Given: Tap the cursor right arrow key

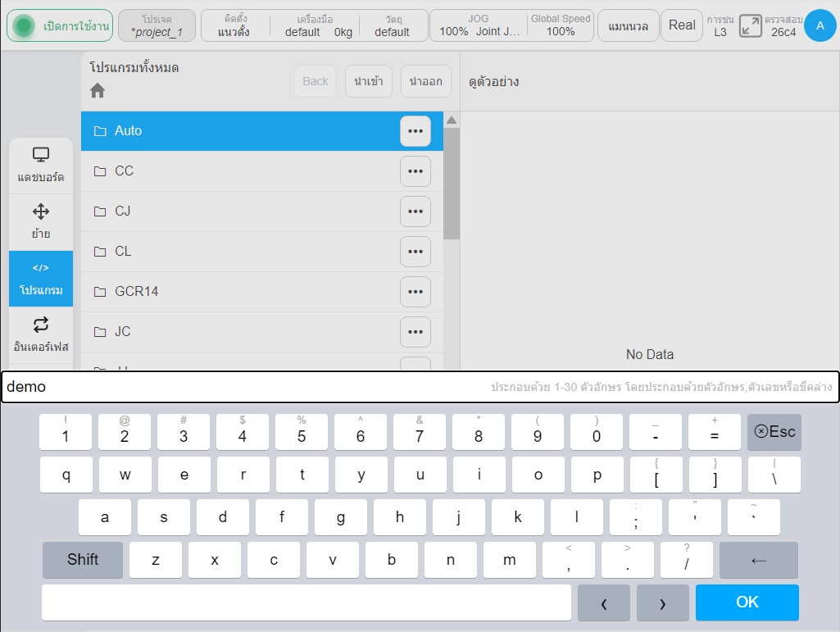Looking at the screenshot, I should (x=663, y=603).
